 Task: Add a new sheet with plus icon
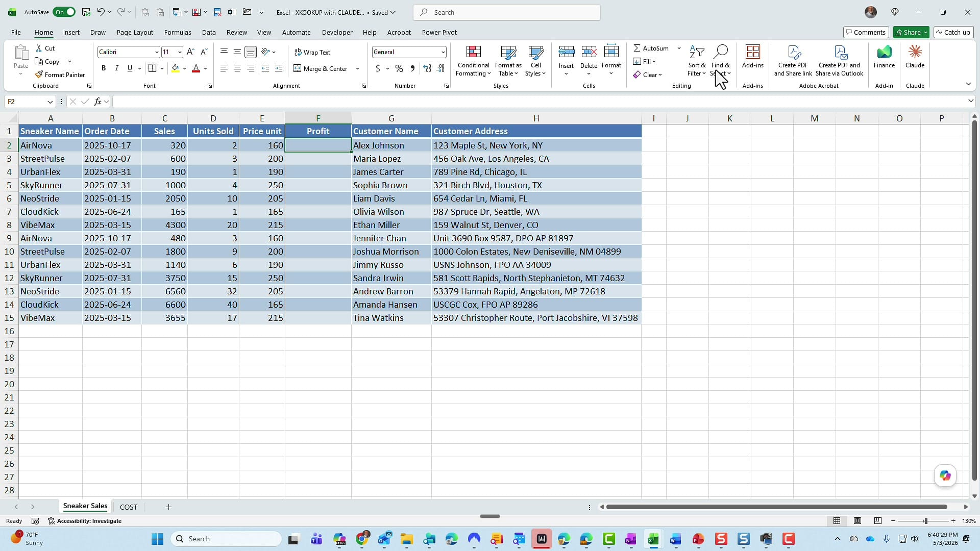(x=168, y=507)
